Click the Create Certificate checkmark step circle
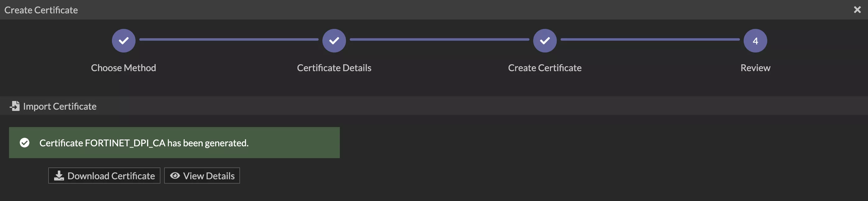868x201 pixels. point(545,41)
